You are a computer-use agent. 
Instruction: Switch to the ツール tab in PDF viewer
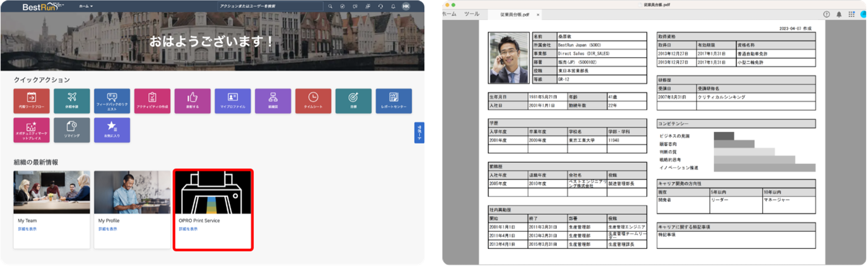click(x=472, y=14)
